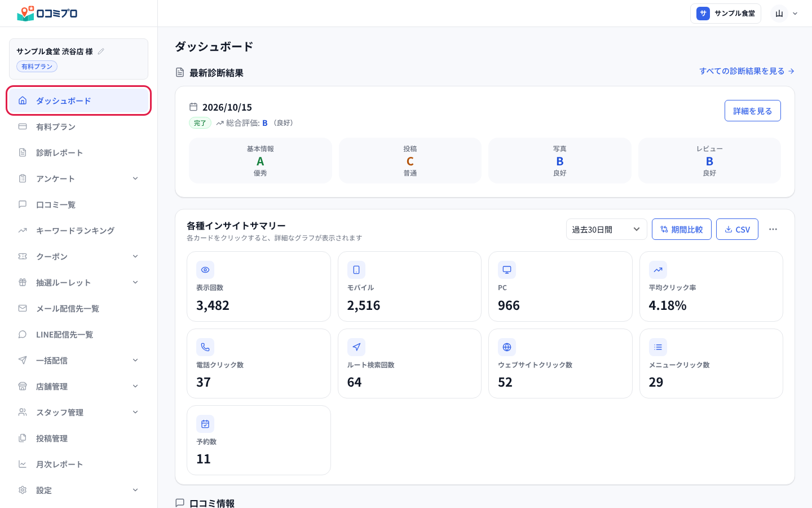This screenshot has width=812, height=508.
Task: Open 診断レポート from sidebar
Action: pyautogui.click(x=78, y=153)
